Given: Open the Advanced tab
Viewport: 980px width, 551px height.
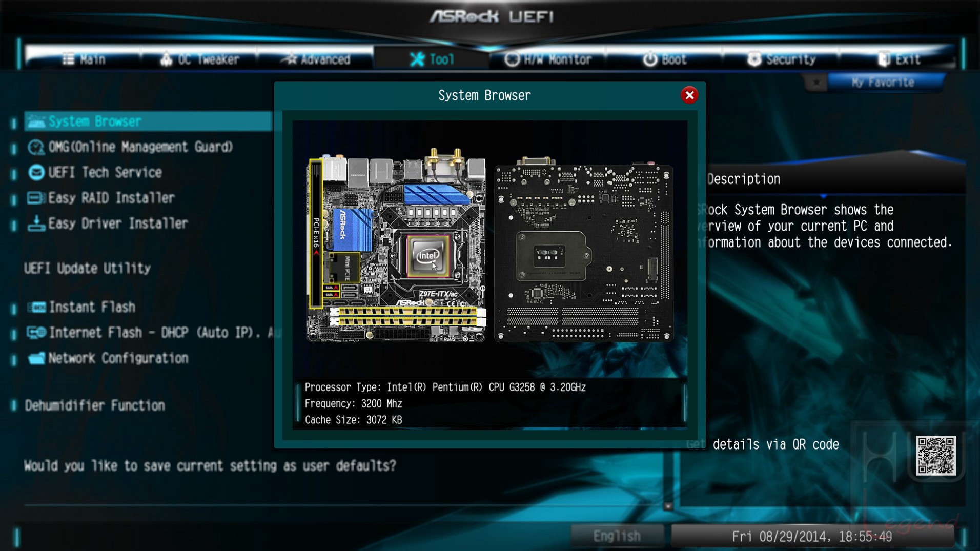Looking at the screenshot, I should (315, 59).
